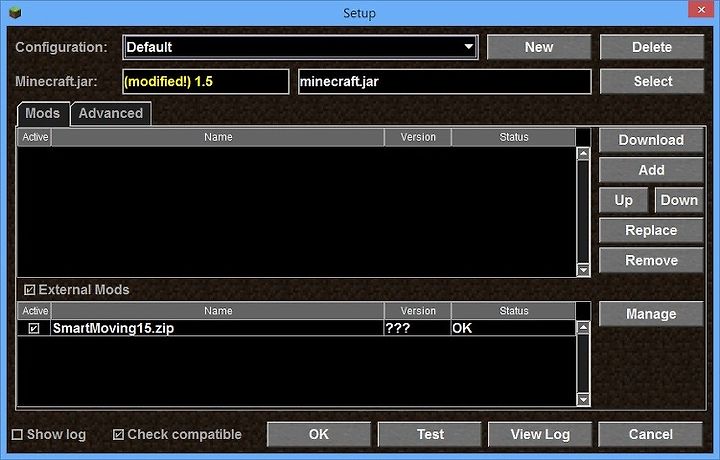Click the Replace button

pyautogui.click(x=651, y=230)
